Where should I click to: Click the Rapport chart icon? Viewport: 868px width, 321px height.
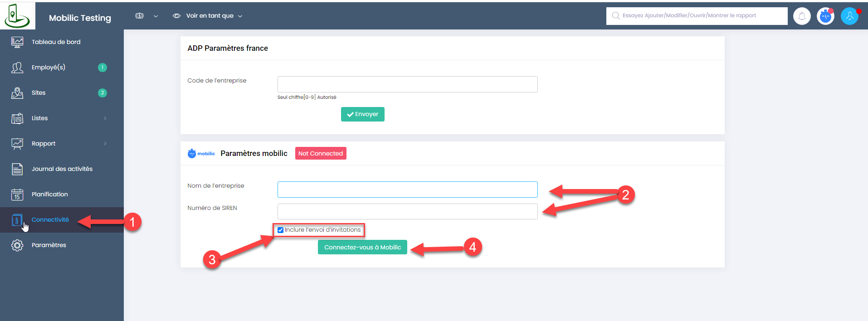(x=17, y=144)
